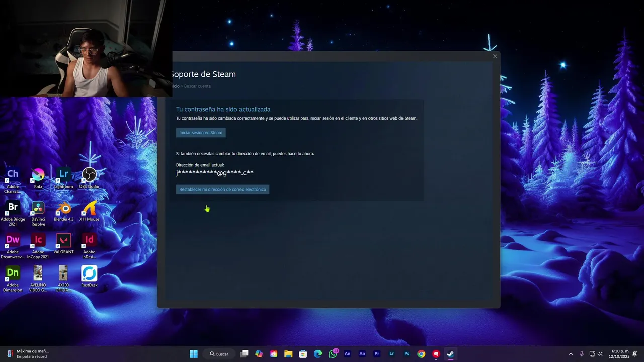Open the weather widget on the taskbar

pyautogui.click(x=28, y=354)
